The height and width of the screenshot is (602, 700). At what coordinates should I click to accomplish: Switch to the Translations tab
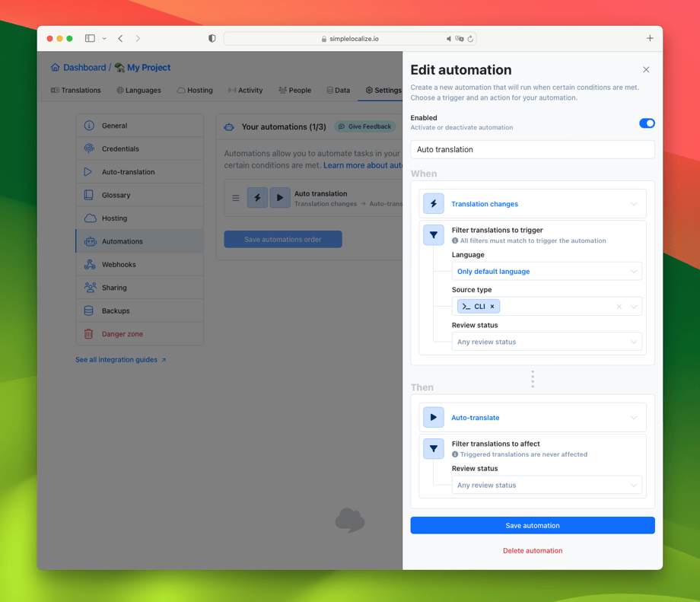(75, 91)
